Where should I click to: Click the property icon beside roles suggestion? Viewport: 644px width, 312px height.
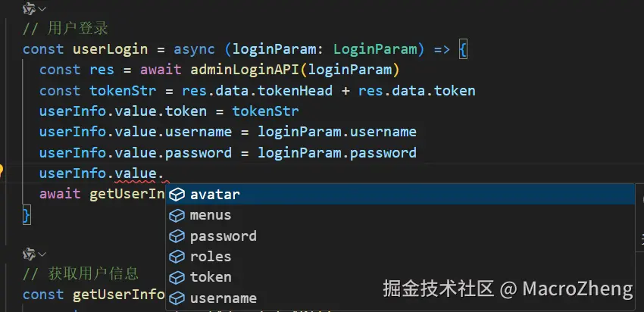tap(177, 257)
